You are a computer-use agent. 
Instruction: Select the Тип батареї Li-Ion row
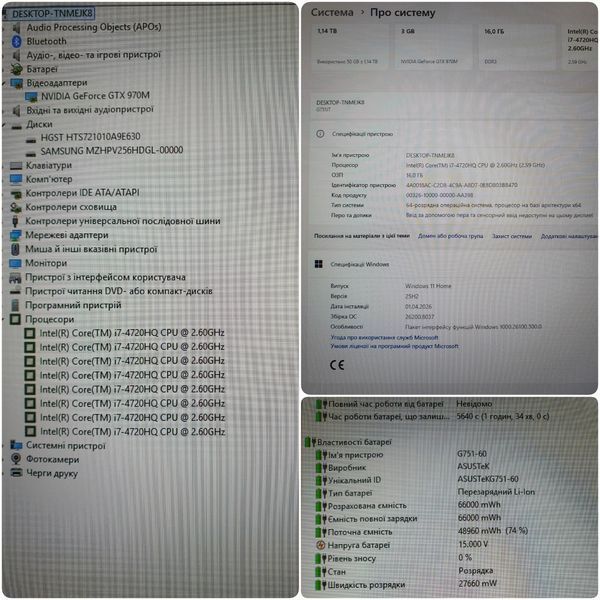click(x=426, y=492)
